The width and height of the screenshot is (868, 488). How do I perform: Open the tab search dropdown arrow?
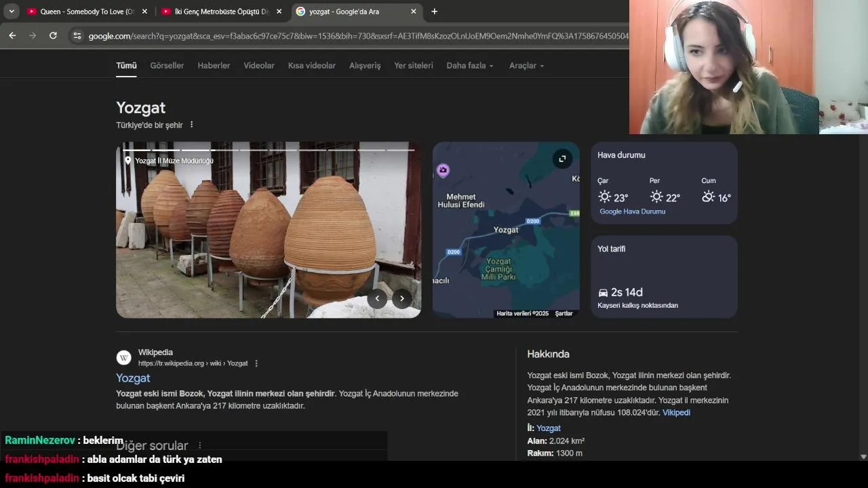point(12,12)
